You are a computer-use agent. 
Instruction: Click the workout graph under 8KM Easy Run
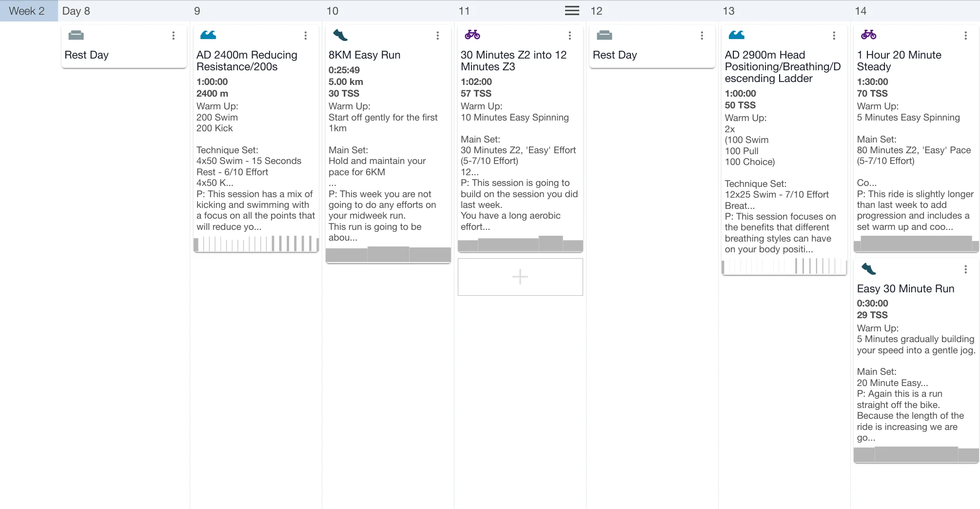point(388,254)
